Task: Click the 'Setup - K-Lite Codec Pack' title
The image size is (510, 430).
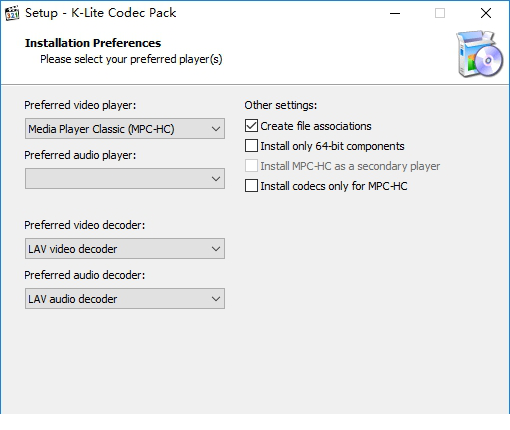Action: click(100, 13)
